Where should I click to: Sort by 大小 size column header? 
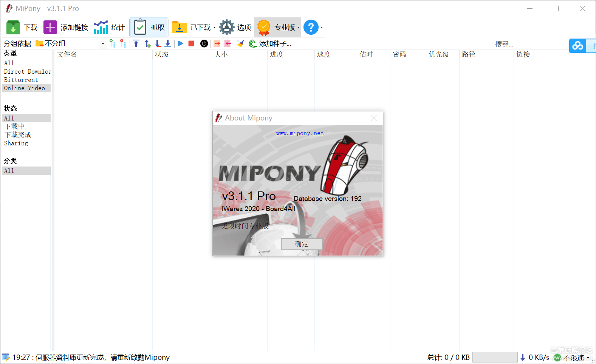click(240, 54)
